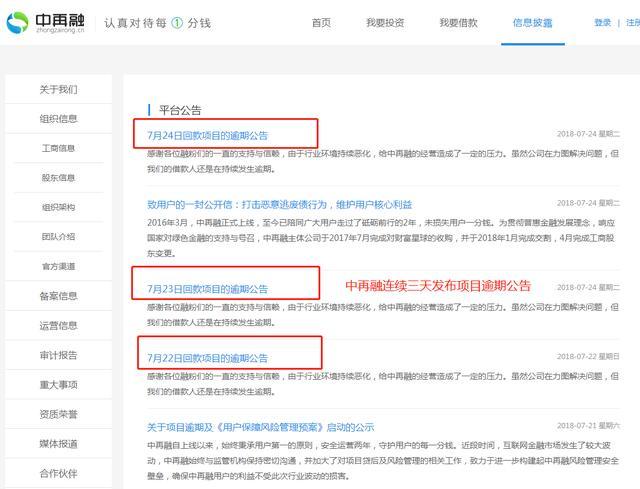Select 股东信息 in the sidebar
Image resolution: width=640 pixels, height=489 pixels.
click(x=58, y=178)
